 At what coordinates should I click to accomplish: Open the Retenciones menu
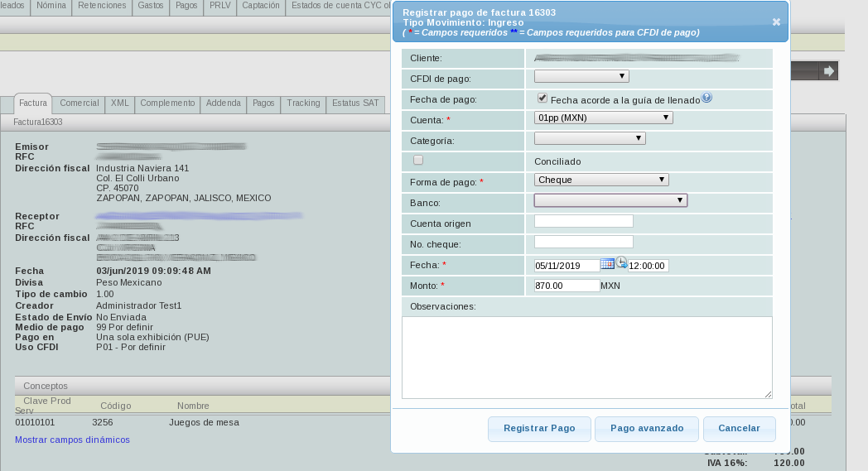click(103, 5)
